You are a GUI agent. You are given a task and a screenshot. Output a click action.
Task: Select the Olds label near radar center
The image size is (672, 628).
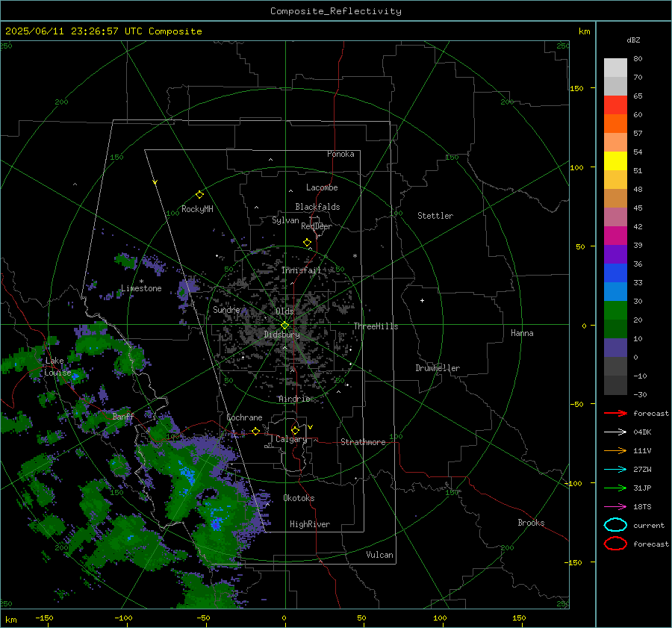pos(284,311)
